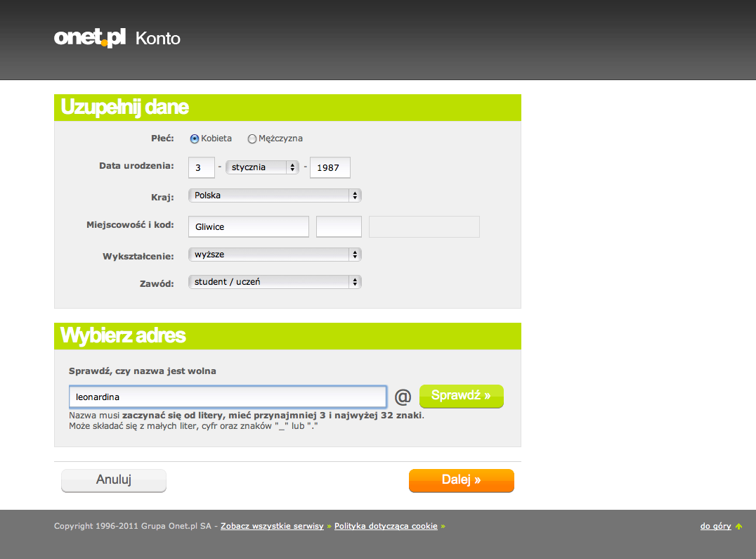Screen dimensions: 756x559
Task: Click the birth day field containing '3'
Action: click(201, 167)
